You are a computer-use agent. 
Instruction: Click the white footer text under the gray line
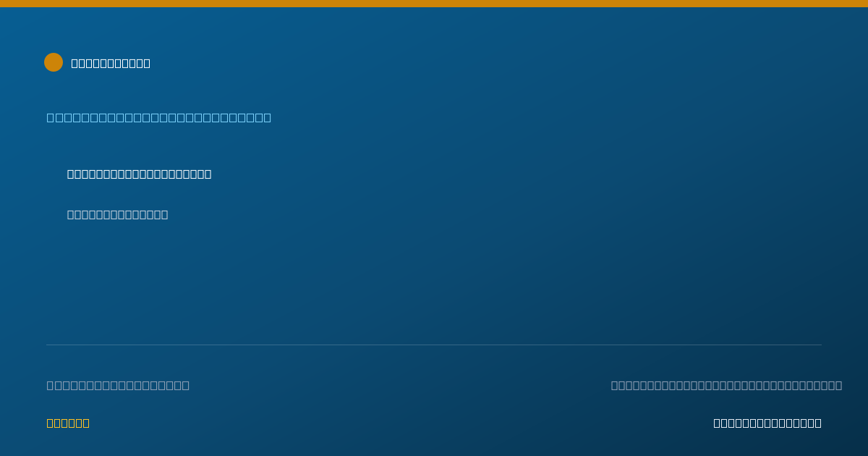tap(767, 423)
